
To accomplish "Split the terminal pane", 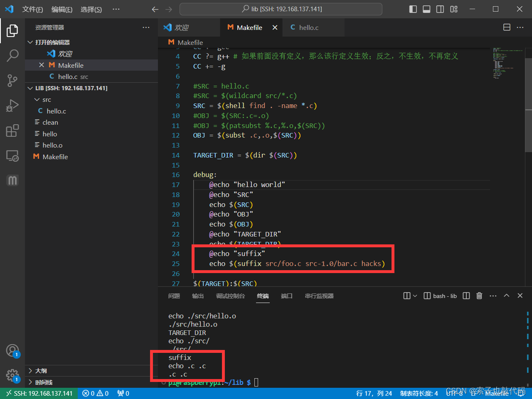I will tap(466, 296).
